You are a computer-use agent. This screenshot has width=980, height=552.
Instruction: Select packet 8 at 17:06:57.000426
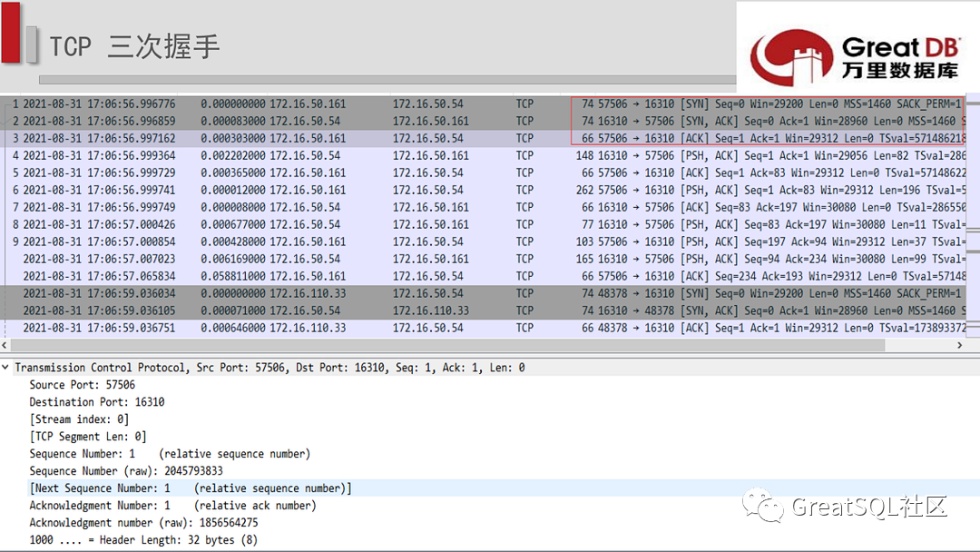[x=483, y=224]
